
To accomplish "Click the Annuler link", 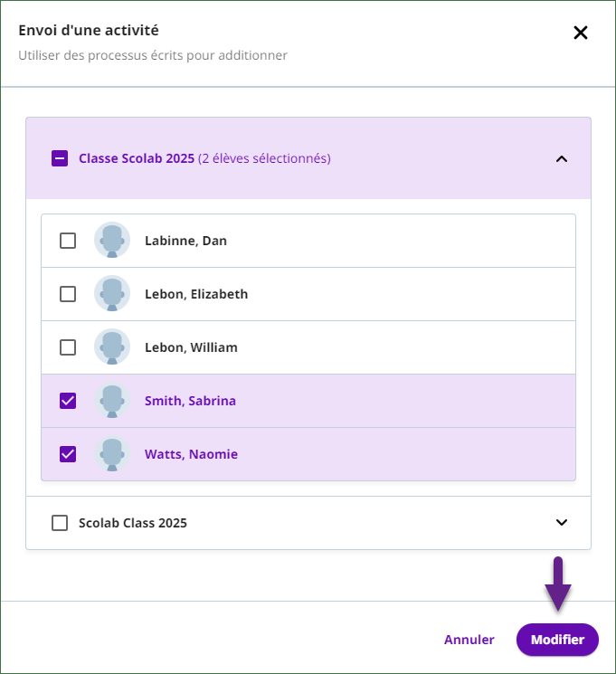I will (x=469, y=640).
